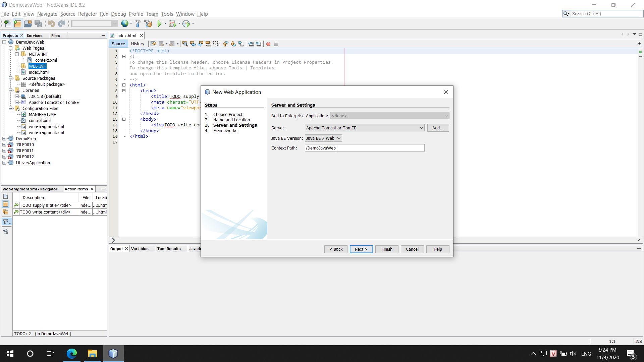Click the New File toolbar icon
Viewport: 644px width, 362px height.
click(x=7, y=24)
